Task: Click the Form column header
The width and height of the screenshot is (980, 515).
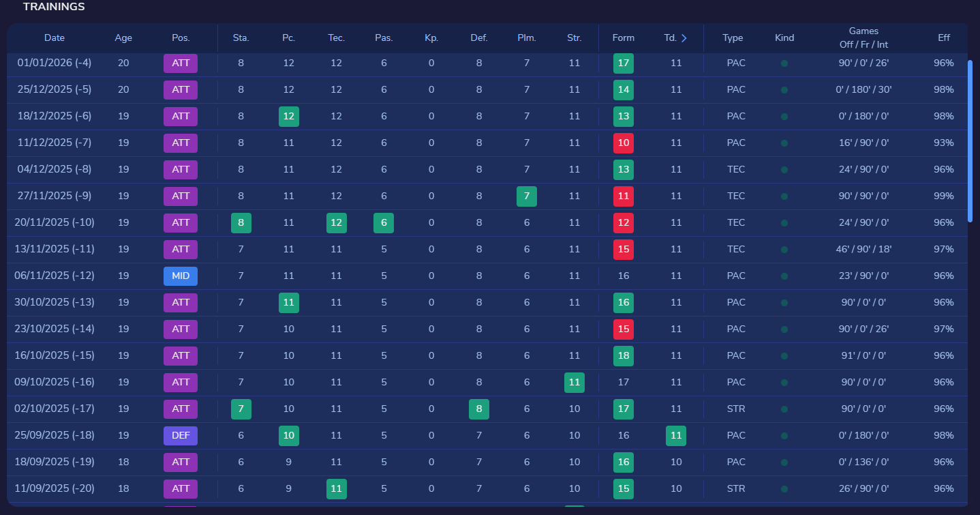Action: pos(623,38)
